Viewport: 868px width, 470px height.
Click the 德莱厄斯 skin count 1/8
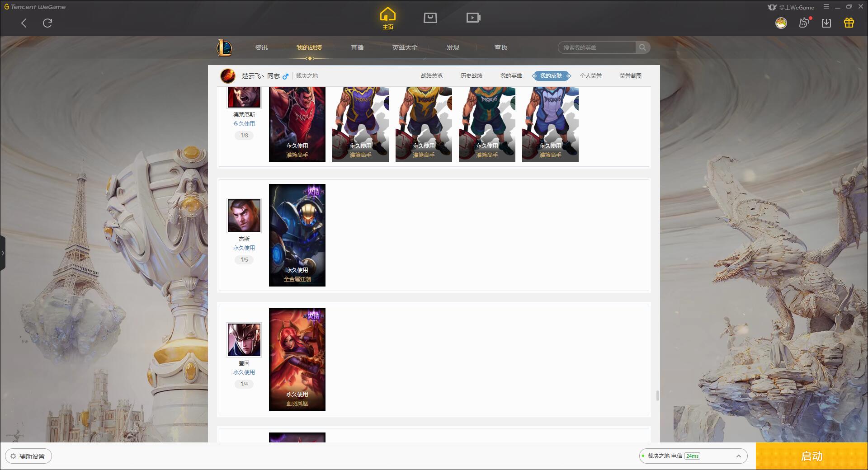(244, 136)
